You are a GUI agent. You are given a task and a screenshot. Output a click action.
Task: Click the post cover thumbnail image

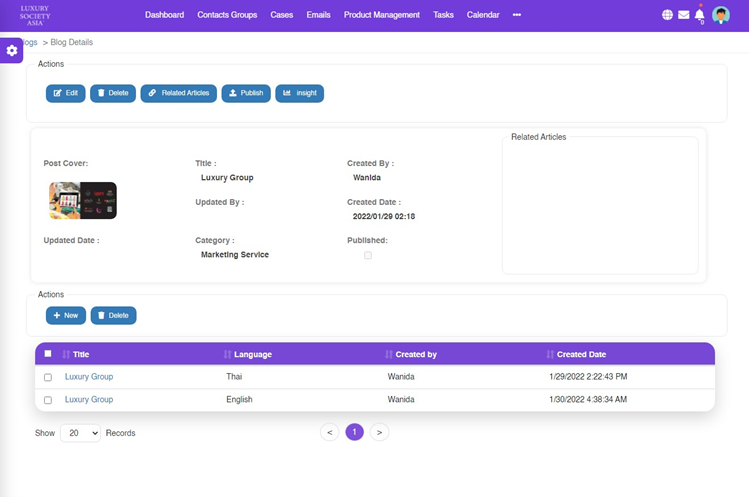pyautogui.click(x=83, y=200)
